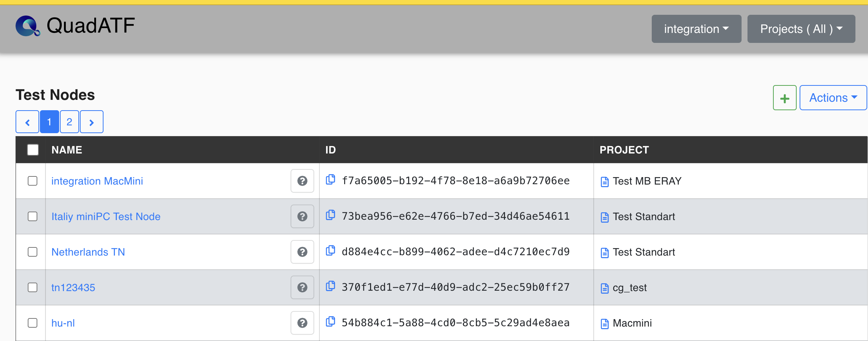Viewport: 868px width, 341px height.
Task: Open the integration MacMini node link
Action: [97, 181]
